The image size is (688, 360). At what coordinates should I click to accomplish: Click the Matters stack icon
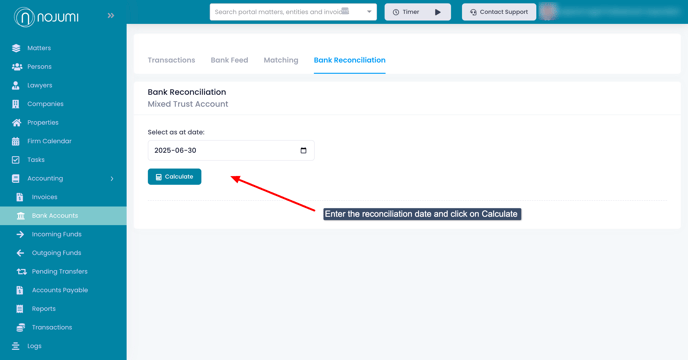tap(16, 48)
